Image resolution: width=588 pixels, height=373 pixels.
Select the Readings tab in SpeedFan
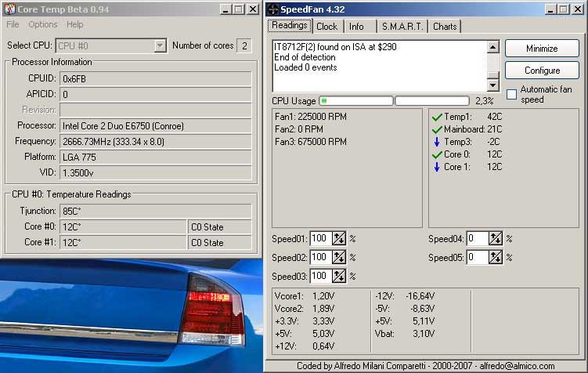pyautogui.click(x=290, y=25)
